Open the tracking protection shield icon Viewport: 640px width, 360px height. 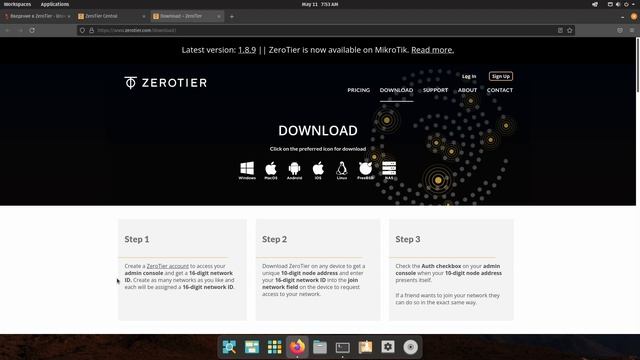[82, 30]
